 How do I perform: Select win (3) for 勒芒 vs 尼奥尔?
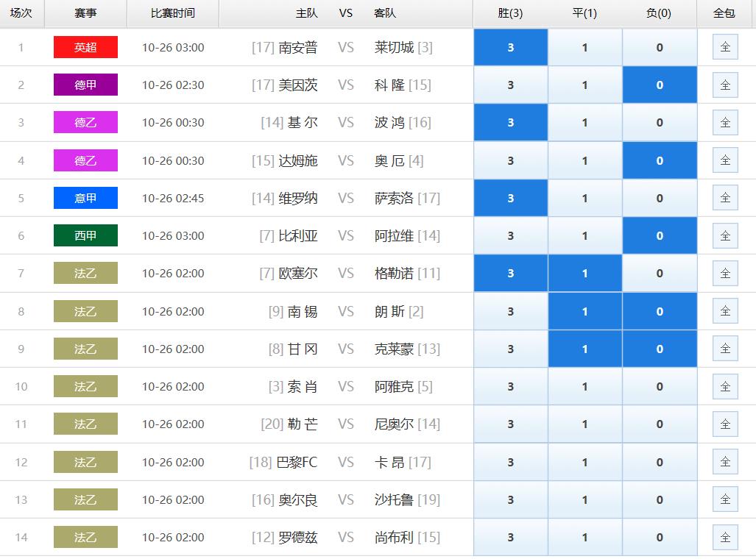[x=511, y=424]
